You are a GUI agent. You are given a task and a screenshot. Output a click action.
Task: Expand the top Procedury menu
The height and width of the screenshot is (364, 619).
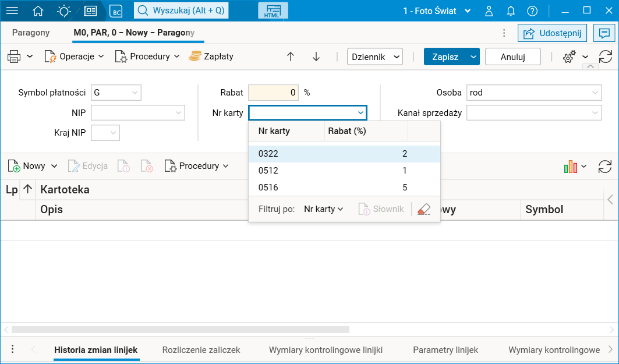147,57
